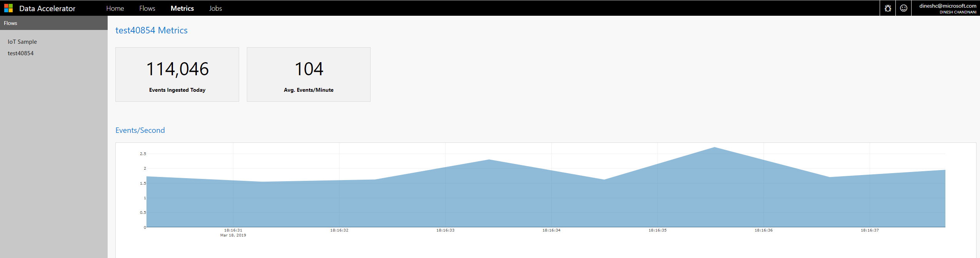
Task: Click the smiley feedback icon
Action: [903, 8]
